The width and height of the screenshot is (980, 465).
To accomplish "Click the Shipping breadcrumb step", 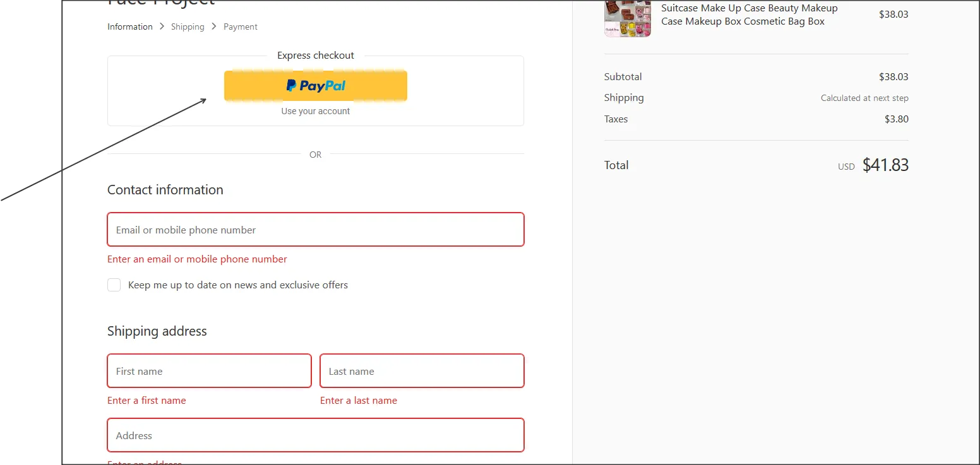I will 188,26.
